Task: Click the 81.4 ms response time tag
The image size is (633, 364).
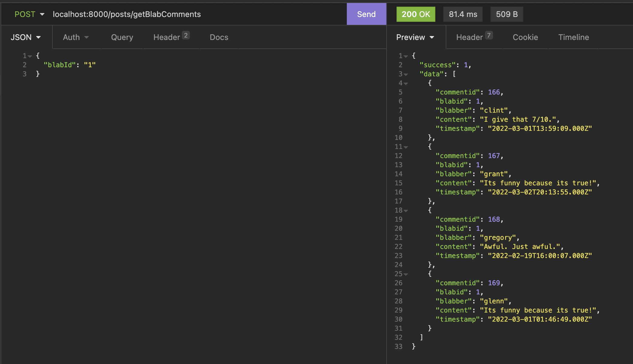Action: (463, 14)
